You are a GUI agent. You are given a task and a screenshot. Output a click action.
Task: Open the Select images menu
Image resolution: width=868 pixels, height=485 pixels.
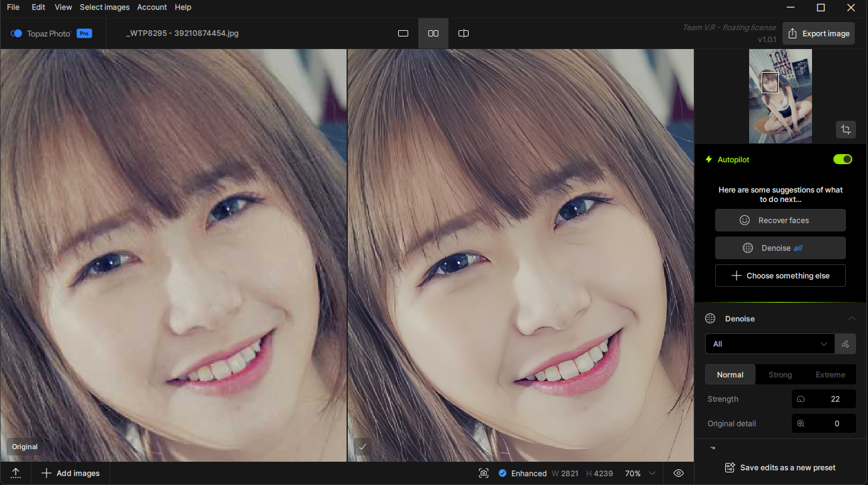[104, 7]
